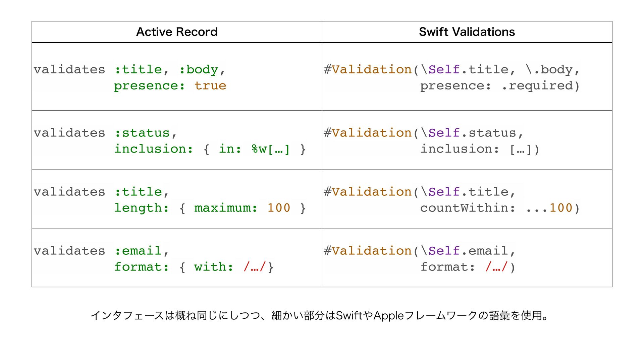644x362 pixels.
Task: Click 'validates :email,' code line
Action: pyautogui.click(x=101, y=251)
